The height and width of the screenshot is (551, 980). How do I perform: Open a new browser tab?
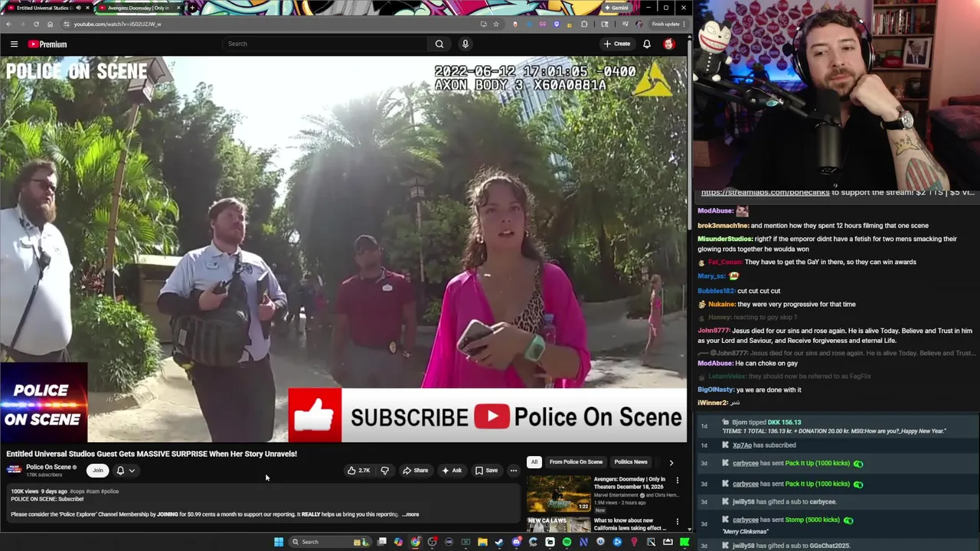pos(192,8)
